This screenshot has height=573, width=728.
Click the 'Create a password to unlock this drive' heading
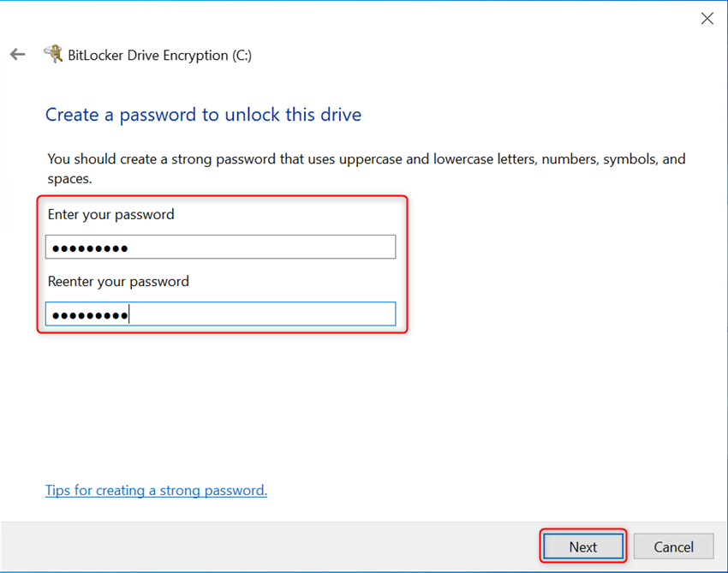tap(203, 115)
